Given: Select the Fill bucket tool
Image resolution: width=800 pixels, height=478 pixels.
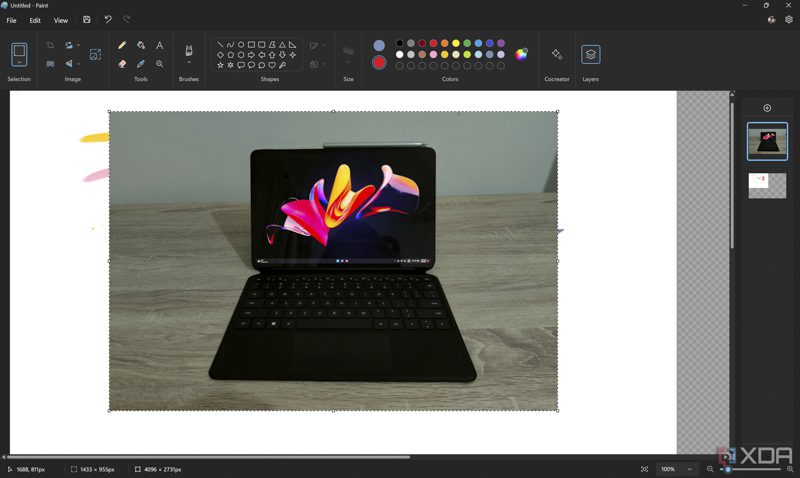Looking at the screenshot, I should pyautogui.click(x=141, y=45).
